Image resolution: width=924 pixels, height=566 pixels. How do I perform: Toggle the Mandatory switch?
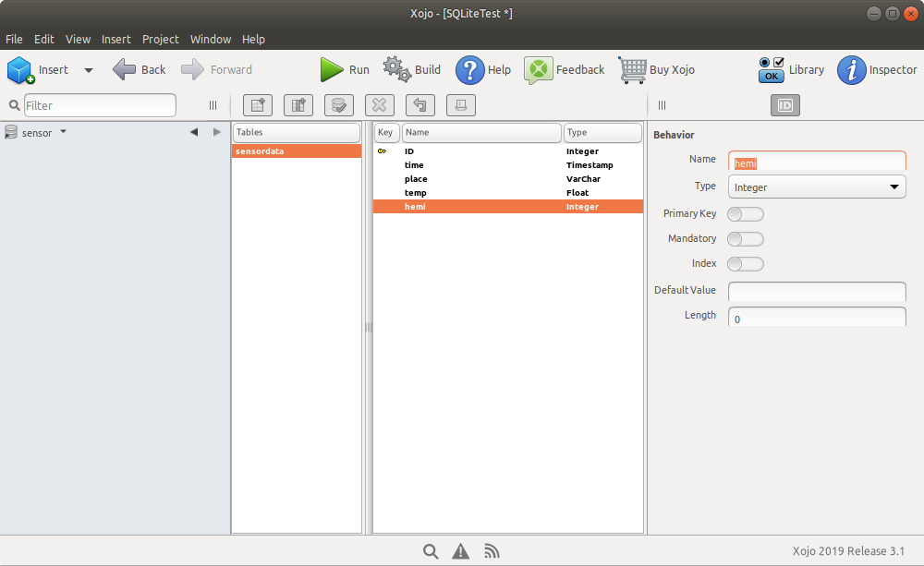click(746, 238)
